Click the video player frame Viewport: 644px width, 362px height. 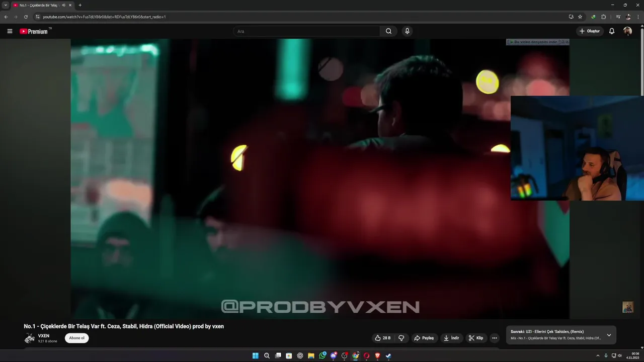320,178
